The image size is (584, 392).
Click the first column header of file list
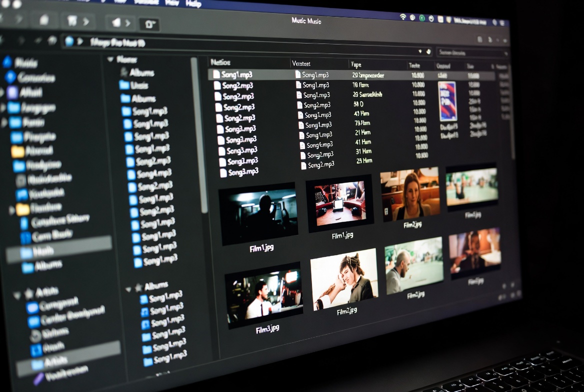220,62
